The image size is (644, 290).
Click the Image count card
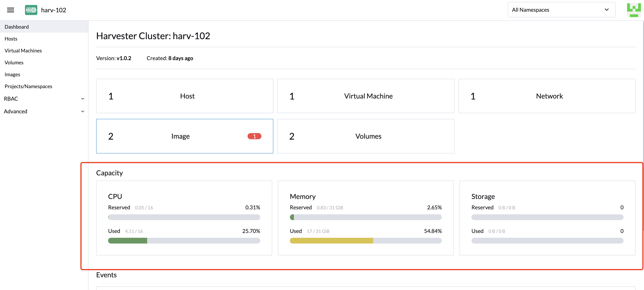pos(184,136)
